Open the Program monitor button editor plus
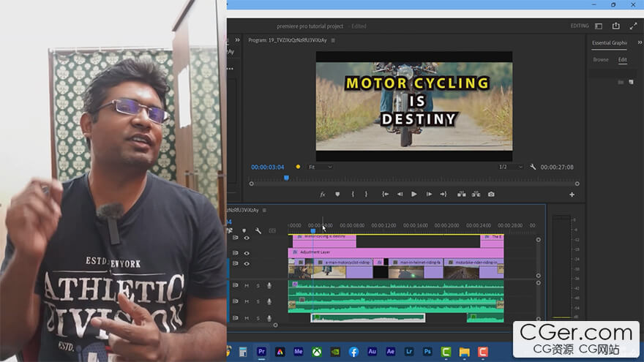 (x=572, y=195)
